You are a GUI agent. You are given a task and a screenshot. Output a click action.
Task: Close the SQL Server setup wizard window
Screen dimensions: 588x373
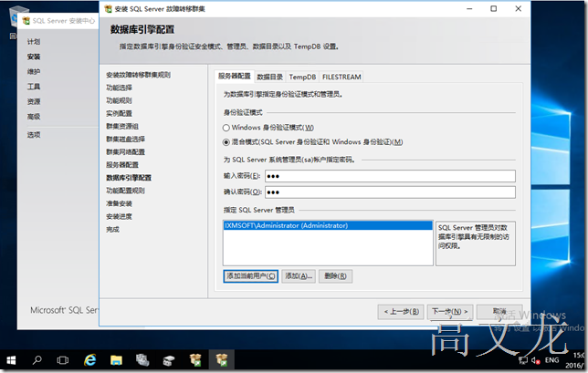pyautogui.click(x=519, y=8)
